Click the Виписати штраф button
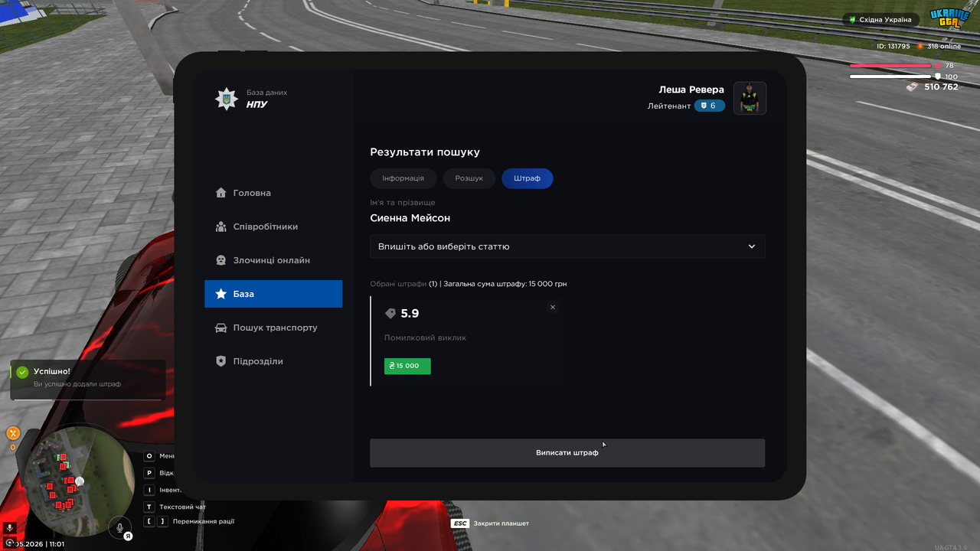The image size is (980, 551). coord(567,453)
